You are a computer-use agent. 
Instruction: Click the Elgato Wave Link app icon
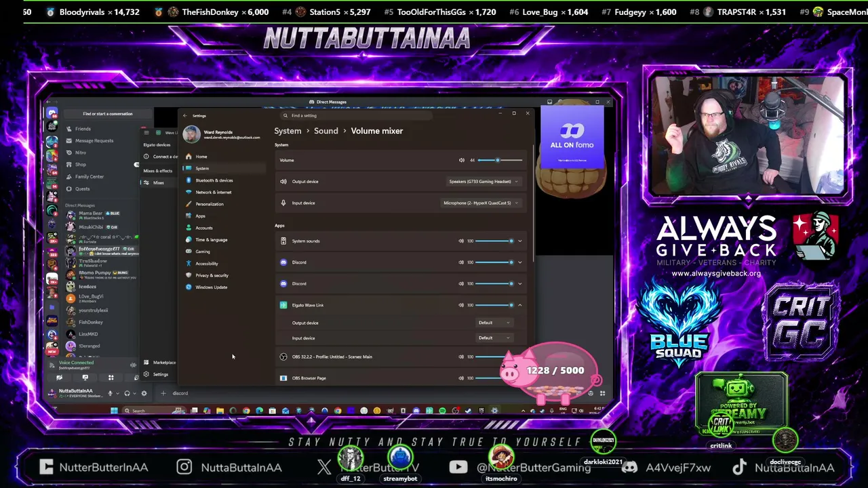283,305
